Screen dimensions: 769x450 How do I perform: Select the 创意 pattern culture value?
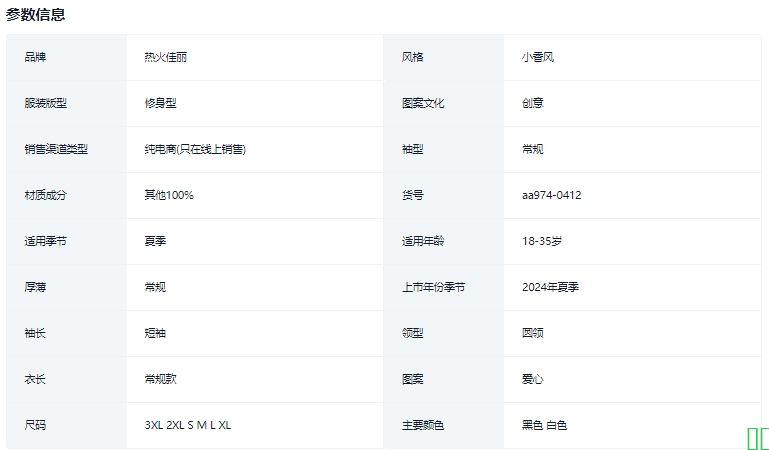[533, 103]
